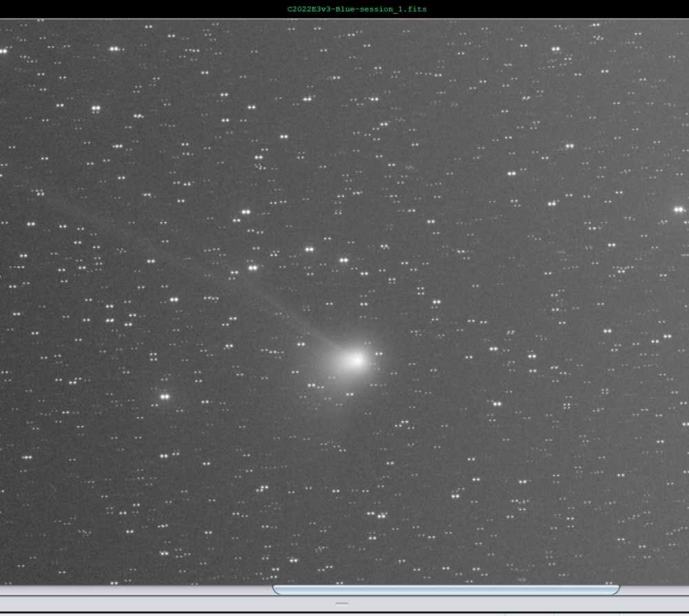Viewport: 689px width, 616px height.
Task: Click the star at far left top edge
Action: [x=3, y=50]
